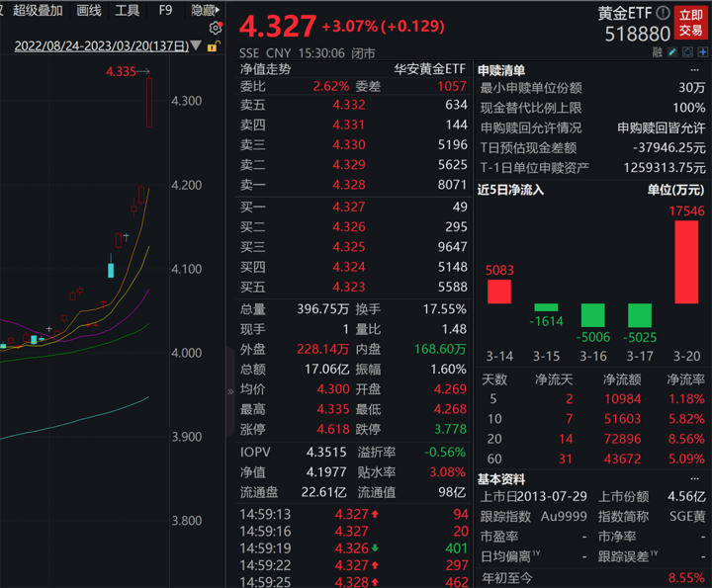Click the cyan candlestick near 4.100
712x588 pixels.
(111, 270)
